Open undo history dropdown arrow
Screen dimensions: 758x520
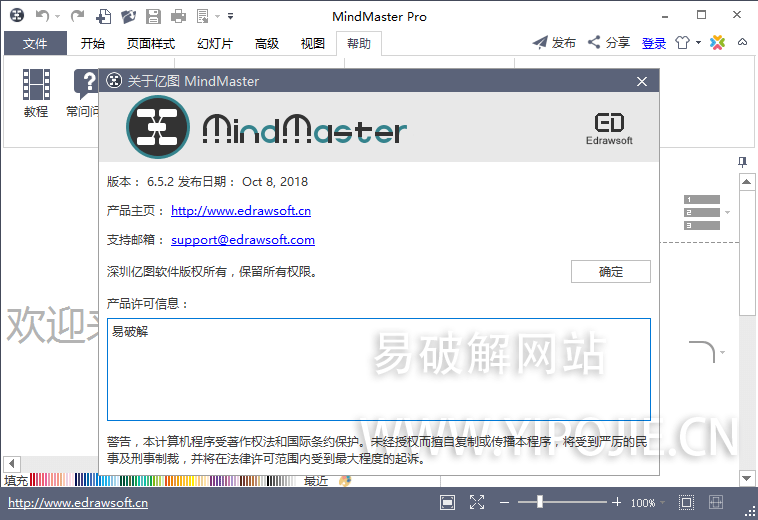(58, 16)
